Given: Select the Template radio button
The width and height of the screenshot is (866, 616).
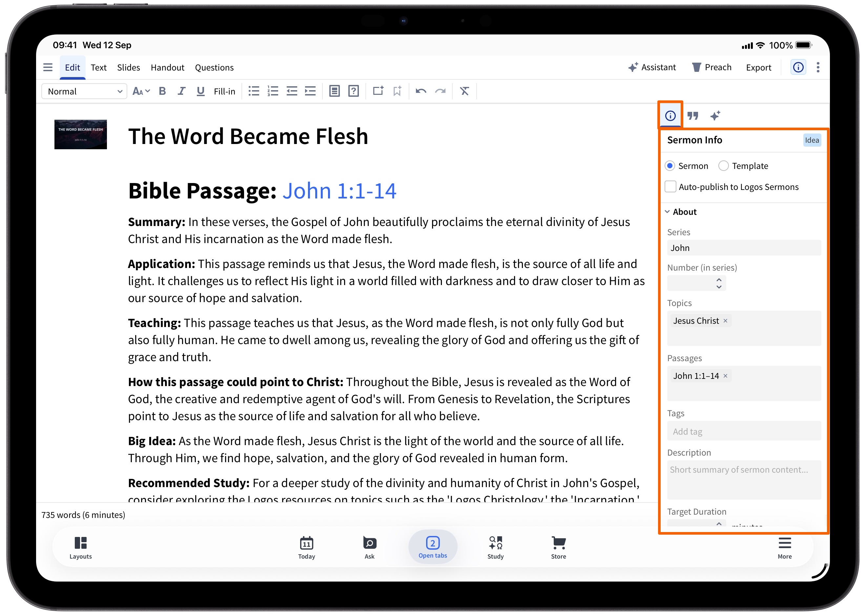Looking at the screenshot, I should point(723,166).
